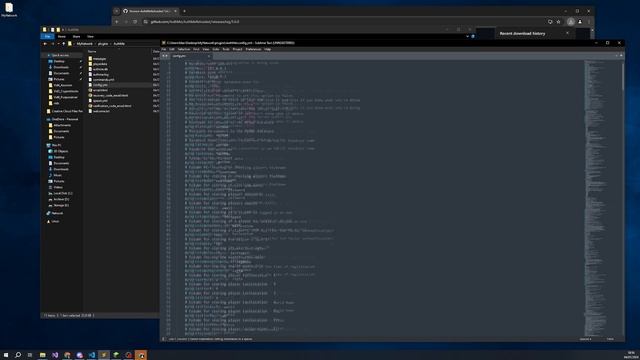The image size is (640, 360).
Task: Click the File Explorer Forward arrow
Action: point(52,44)
